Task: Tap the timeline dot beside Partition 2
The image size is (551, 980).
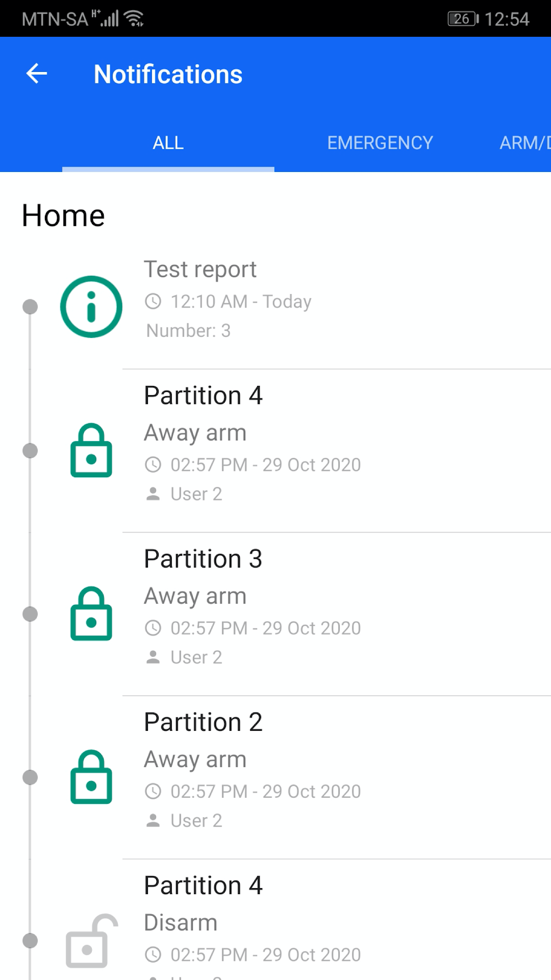Action: click(x=30, y=777)
